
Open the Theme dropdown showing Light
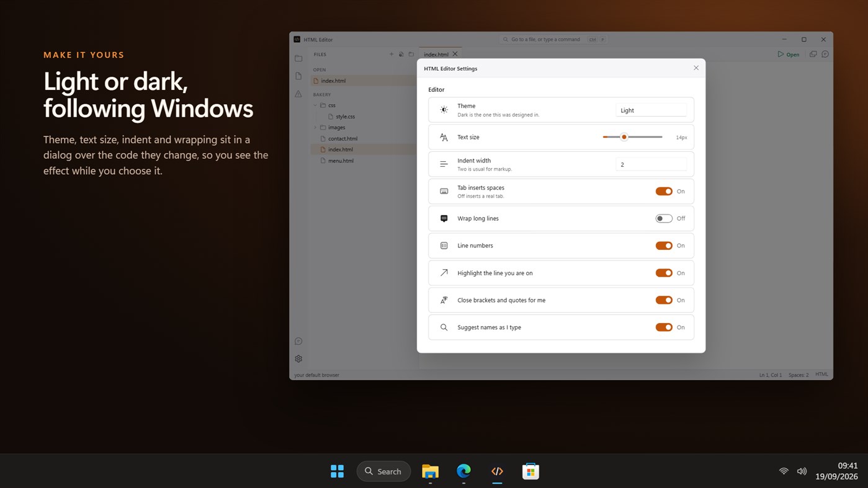click(x=651, y=110)
